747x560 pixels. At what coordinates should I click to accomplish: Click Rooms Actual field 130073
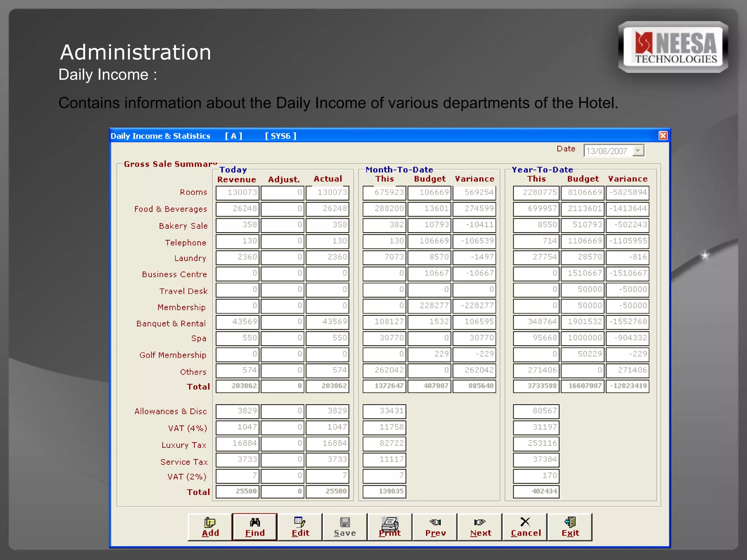pos(327,193)
